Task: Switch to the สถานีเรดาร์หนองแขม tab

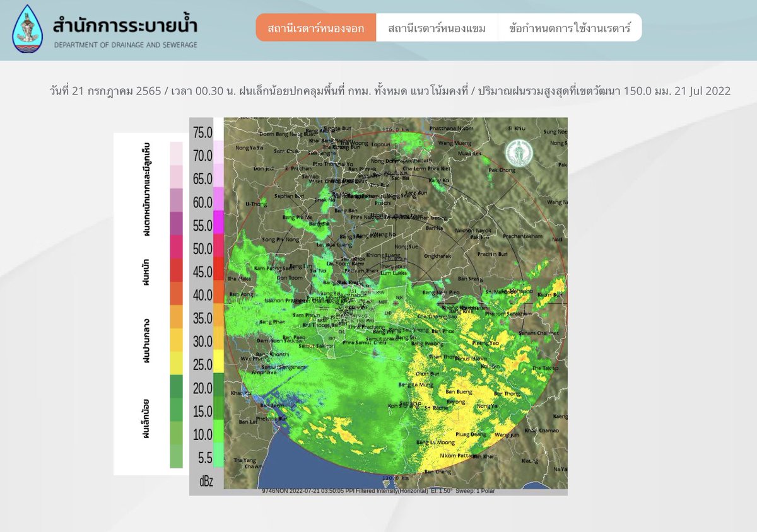Action: 437,28
